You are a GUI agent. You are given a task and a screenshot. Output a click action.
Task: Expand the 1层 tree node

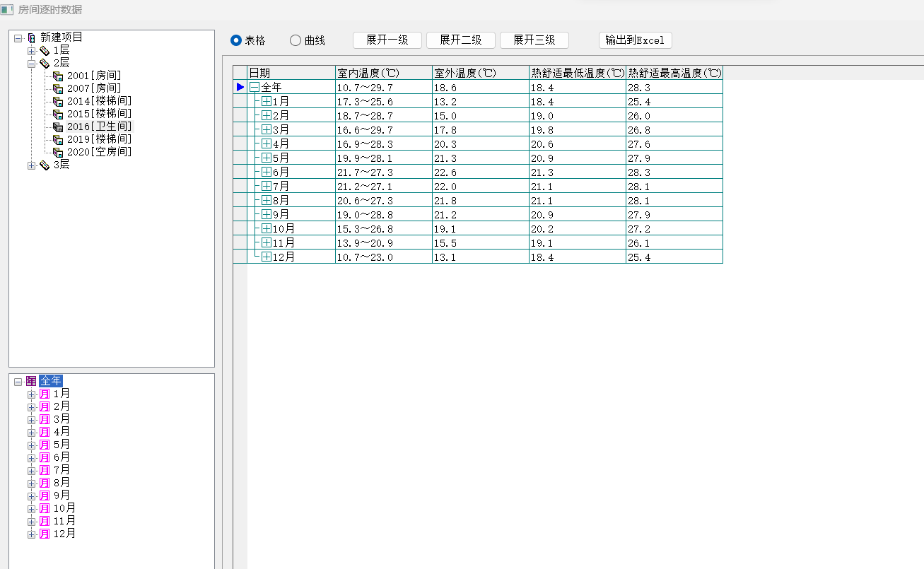click(31, 51)
